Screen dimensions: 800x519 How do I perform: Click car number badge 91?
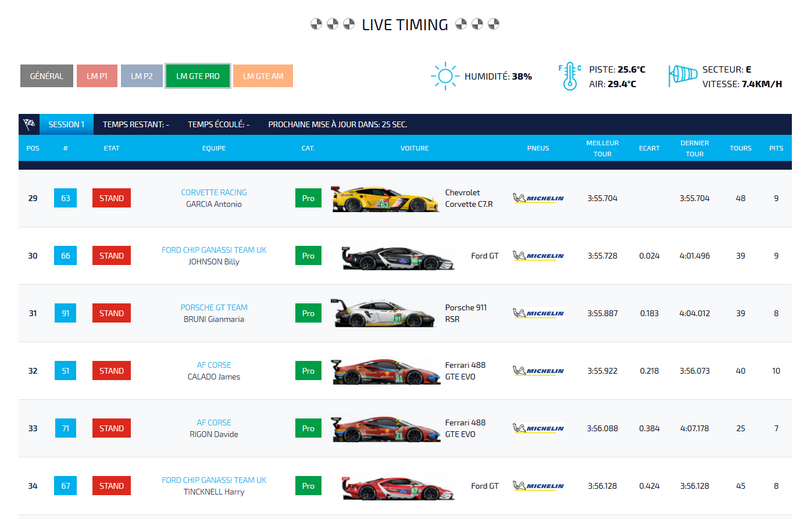[65, 313]
